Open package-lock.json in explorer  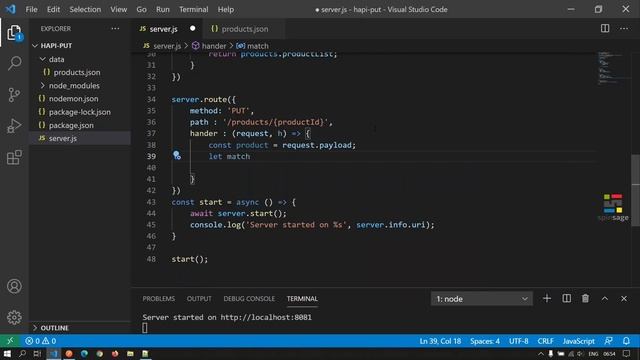tap(80, 112)
